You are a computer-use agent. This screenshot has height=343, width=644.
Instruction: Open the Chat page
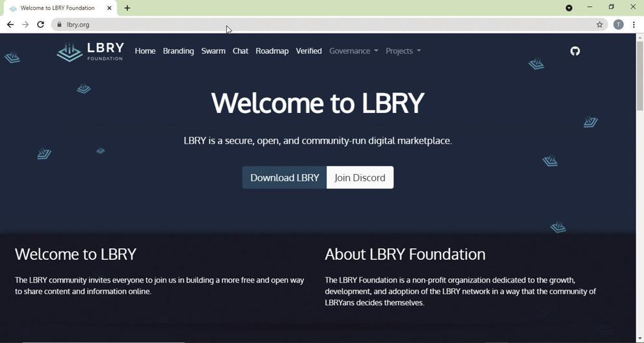pos(240,51)
